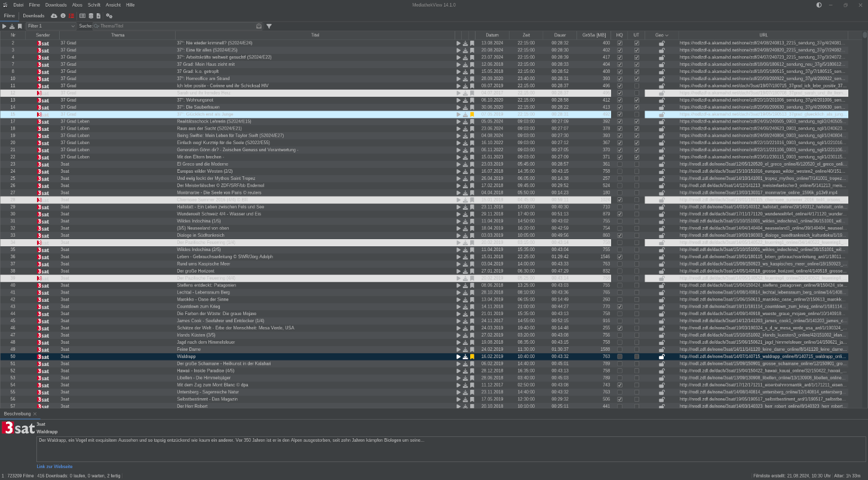Click '723209 Filme' in status bar

tap(20, 476)
